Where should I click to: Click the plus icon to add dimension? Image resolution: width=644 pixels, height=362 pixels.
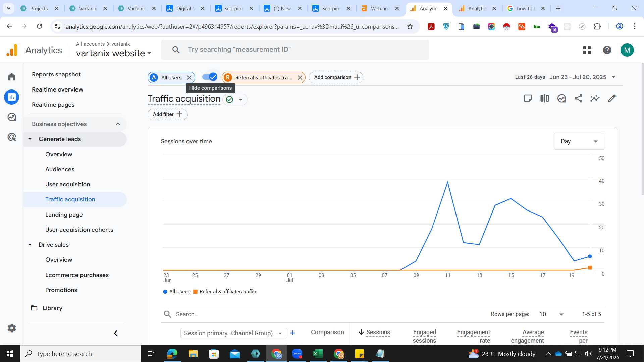point(292,333)
